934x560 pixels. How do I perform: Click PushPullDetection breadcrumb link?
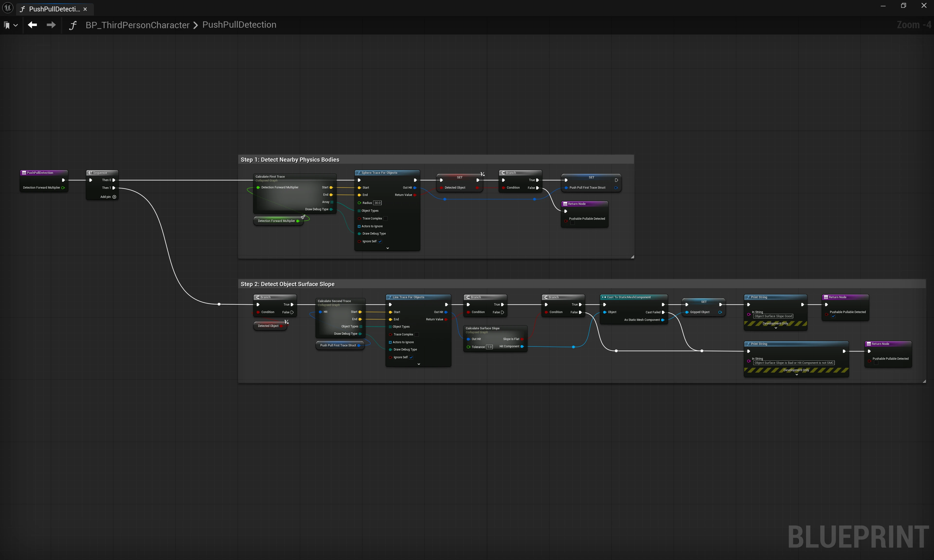239,25
